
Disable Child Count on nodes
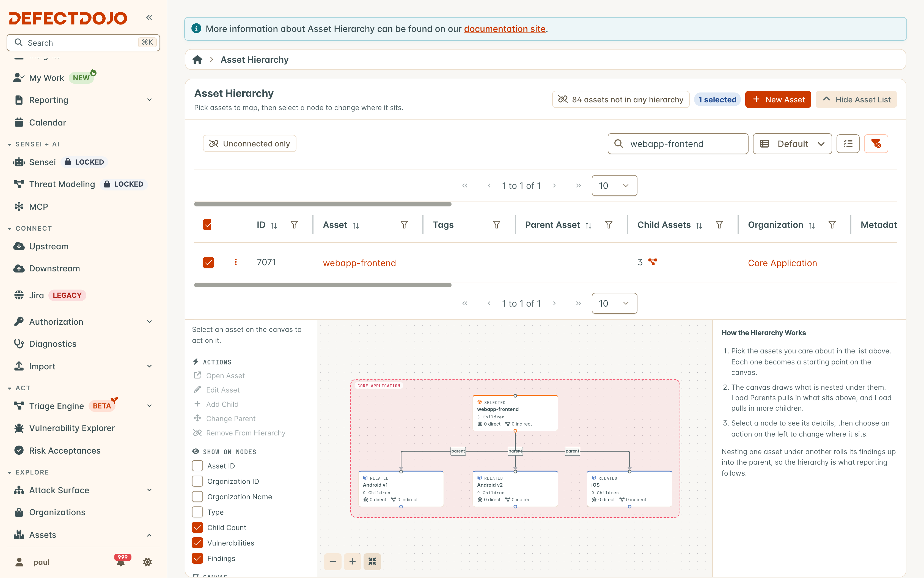[x=197, y=528]
